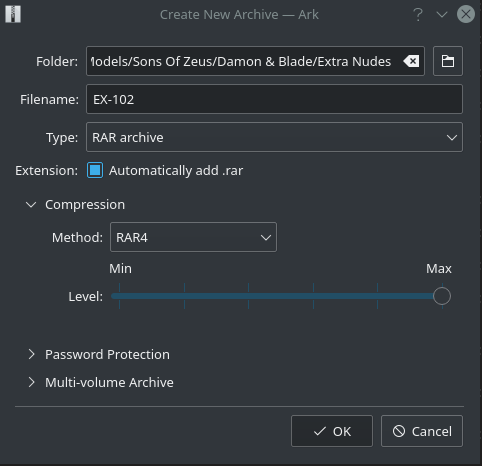Screen dimensions: 482x466
Task: Click the compression Level slider handle
Action: click(x=442, y=296)
